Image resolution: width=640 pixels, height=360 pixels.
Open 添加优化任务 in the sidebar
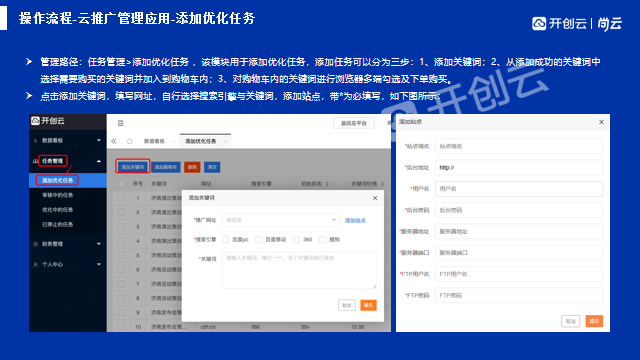coord(68,180)
